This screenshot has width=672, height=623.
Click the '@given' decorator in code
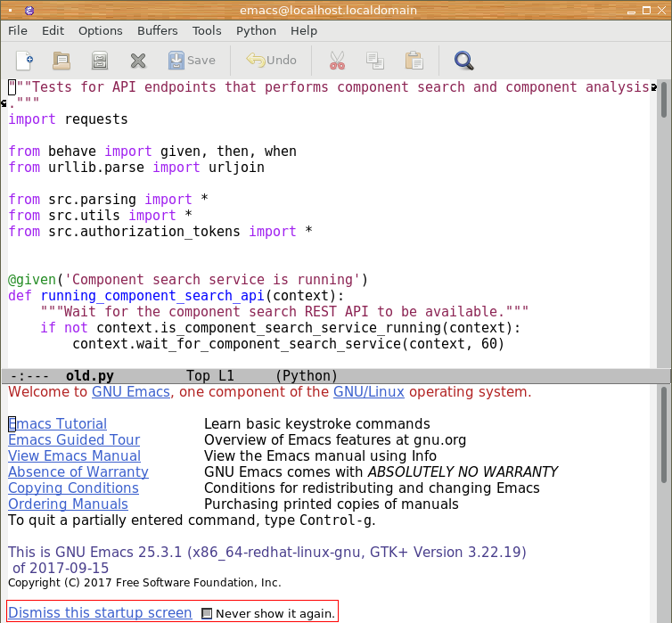32,280
